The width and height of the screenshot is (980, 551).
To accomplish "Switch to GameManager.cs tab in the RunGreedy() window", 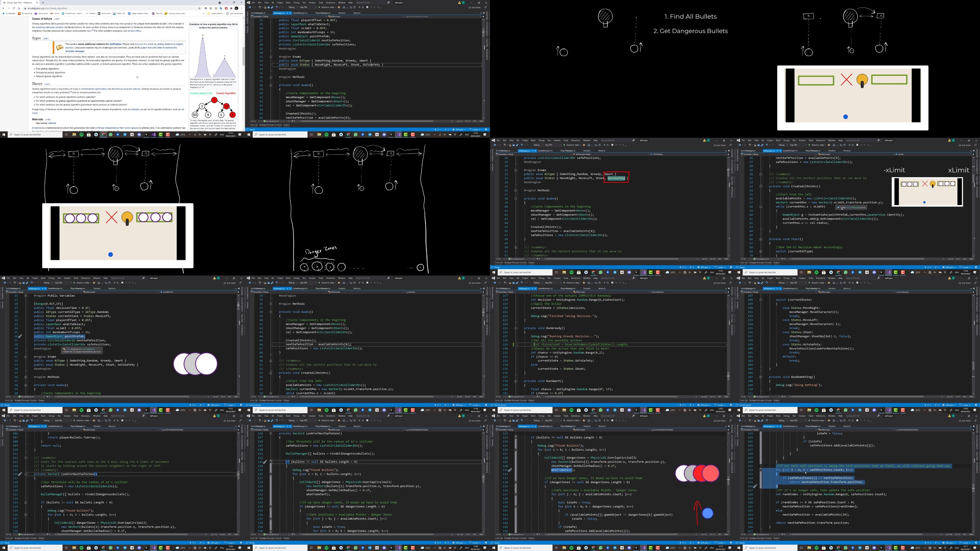I will [545, 288].
